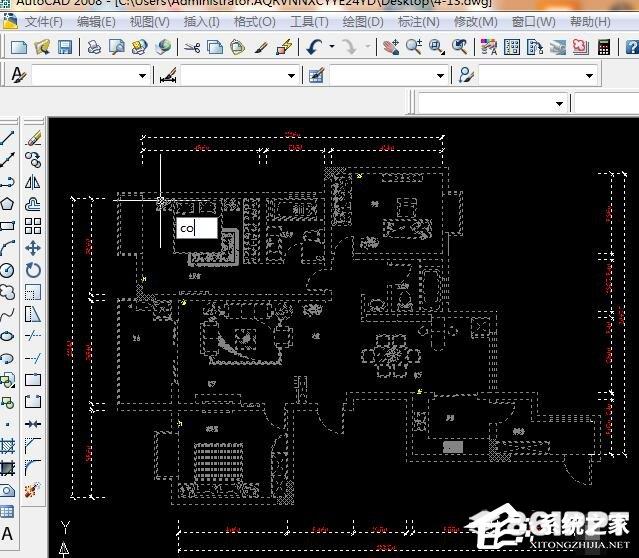Viewport: 639px width, 558px height.
Task: Open the 标注(N) menu
Action: [x=419, y=22]
